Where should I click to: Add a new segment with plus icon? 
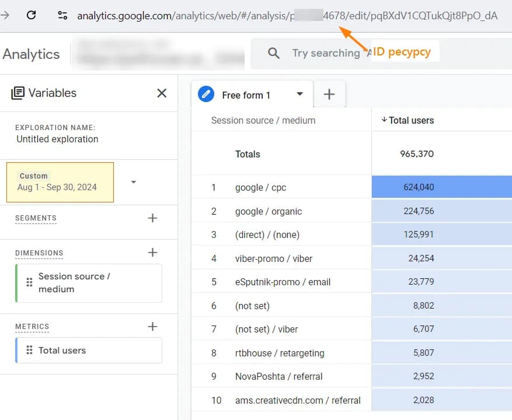(152, 218)
